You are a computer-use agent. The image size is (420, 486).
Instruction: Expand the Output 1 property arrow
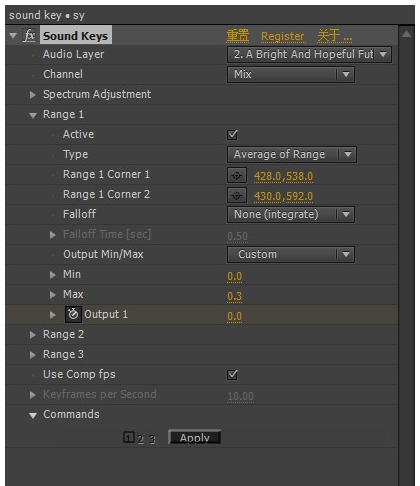[53, 315]
